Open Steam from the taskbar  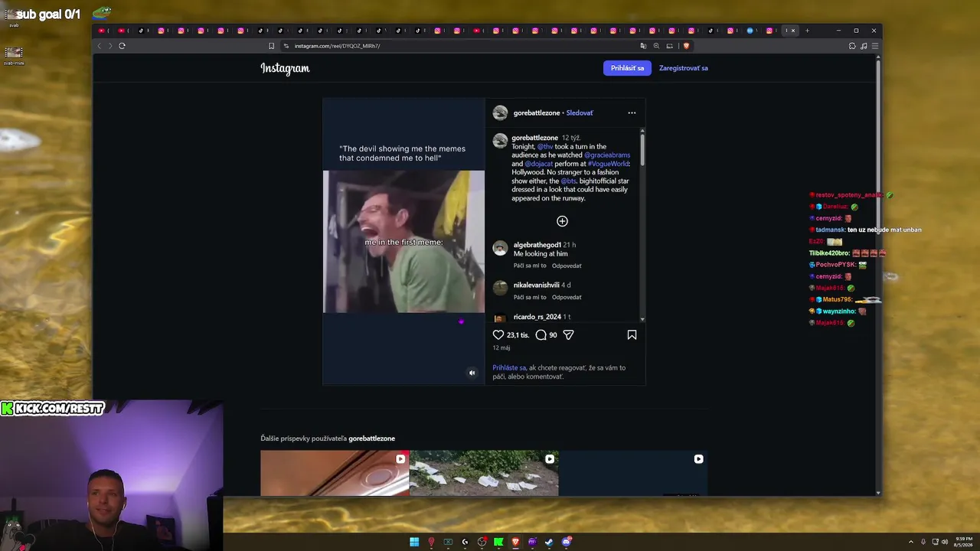click(549, 542)
